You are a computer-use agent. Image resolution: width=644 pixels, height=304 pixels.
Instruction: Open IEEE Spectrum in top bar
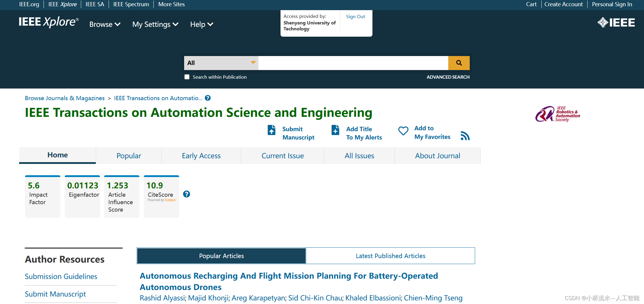point(131,4)
